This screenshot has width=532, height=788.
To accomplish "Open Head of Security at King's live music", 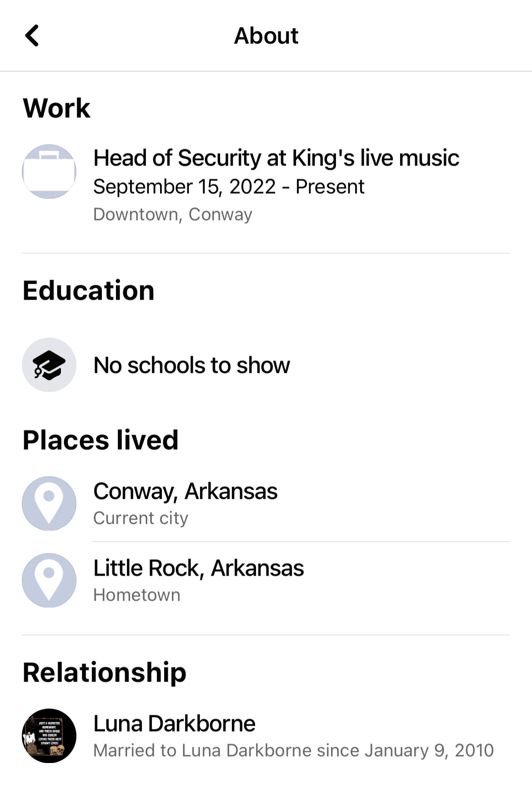I will tap(276, 158).
